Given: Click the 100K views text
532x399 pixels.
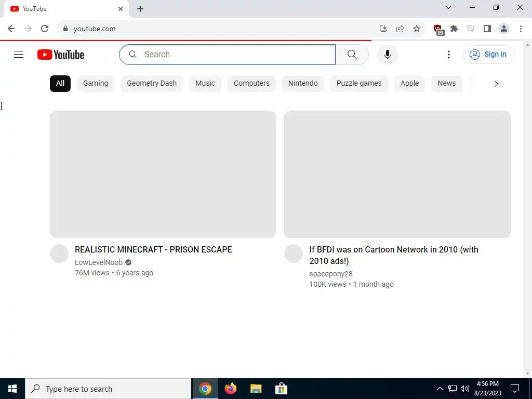Looking at the screenshot, I should pyautogui.click(x=328, y=284).
